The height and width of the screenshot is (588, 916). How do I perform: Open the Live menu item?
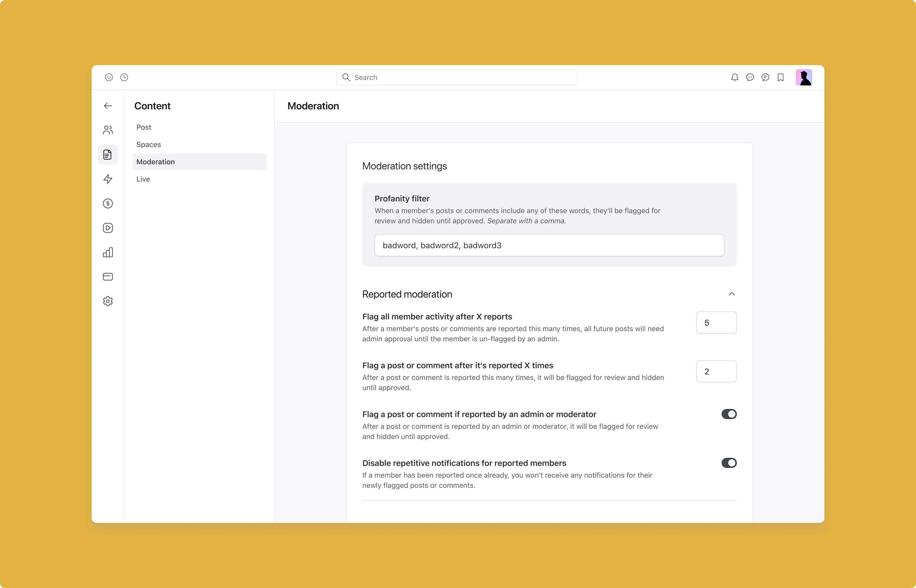click(199, 179)
